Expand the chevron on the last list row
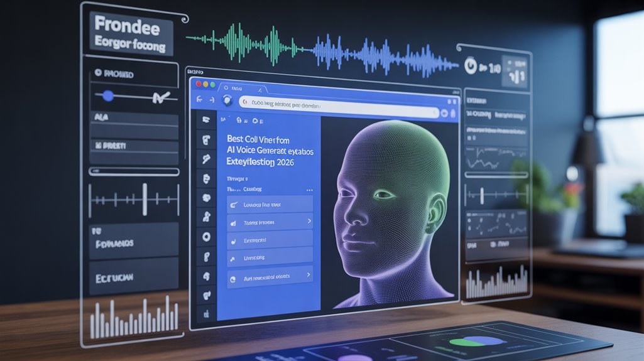 309,274
